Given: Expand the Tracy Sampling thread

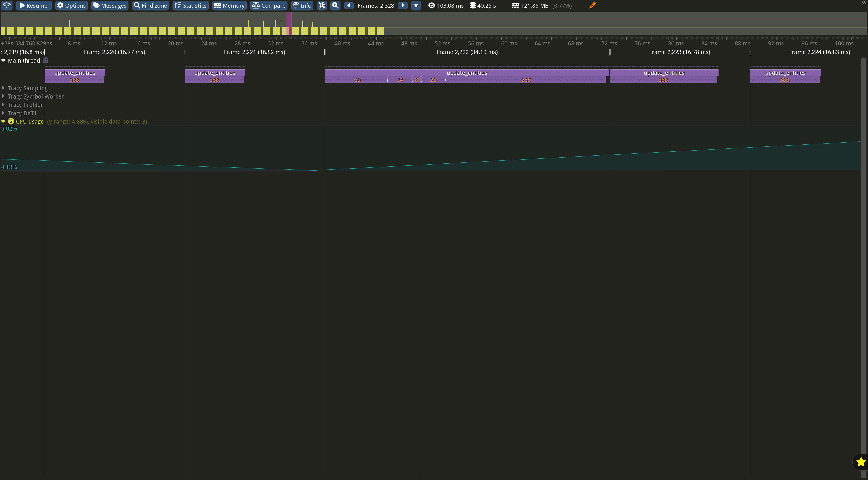Looking at the screenshot, I should pos(3,88).
